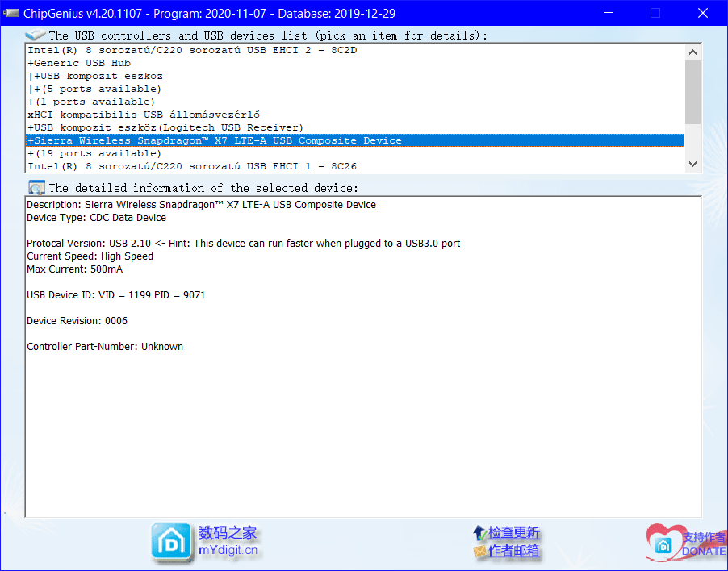Open the 作者邮箱 author email link
The height and width of the screenshot is (571, 728).
[x=514, y=551]
